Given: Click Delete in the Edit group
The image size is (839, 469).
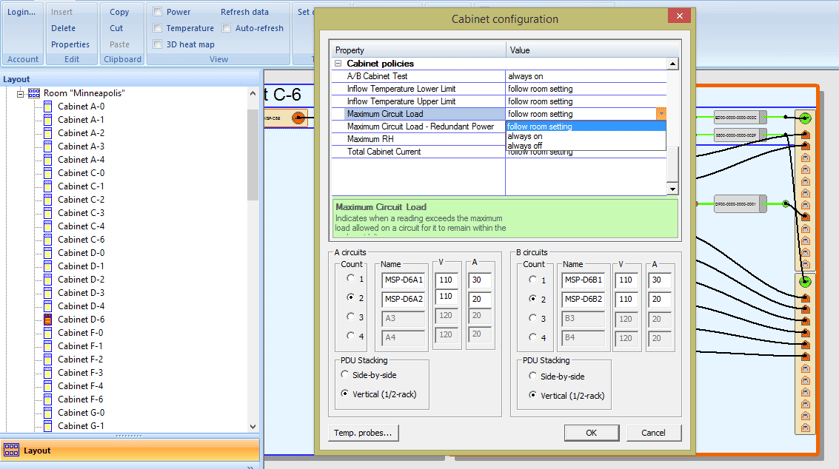Looking at the screenshot, I should 63,28.
